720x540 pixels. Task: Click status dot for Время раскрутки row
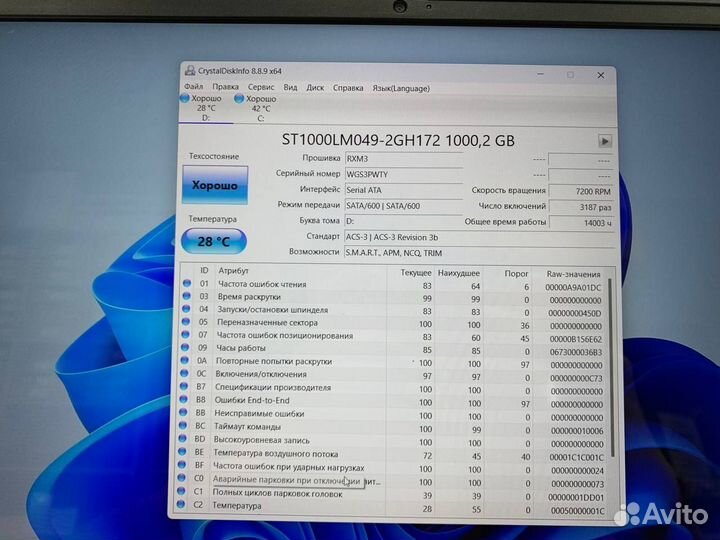[186, 296]
